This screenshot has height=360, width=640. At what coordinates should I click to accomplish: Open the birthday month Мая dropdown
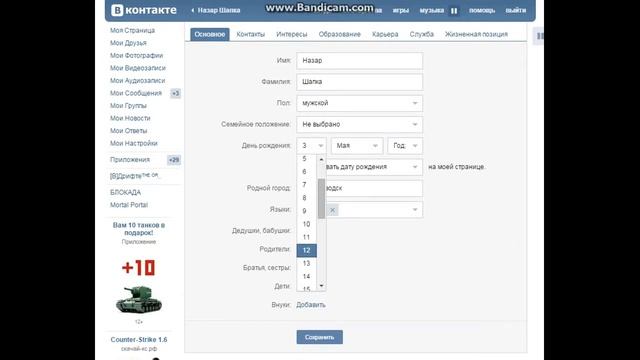click(x=357, y=146)
